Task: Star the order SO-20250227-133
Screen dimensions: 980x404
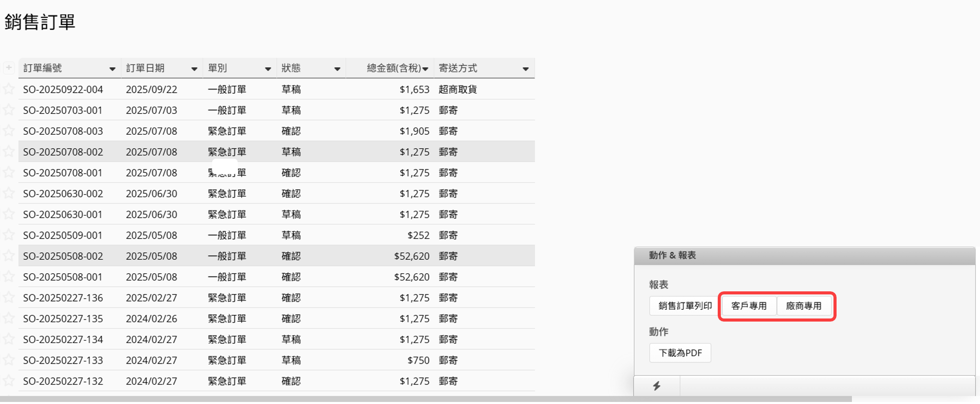Action: [9, 360]
